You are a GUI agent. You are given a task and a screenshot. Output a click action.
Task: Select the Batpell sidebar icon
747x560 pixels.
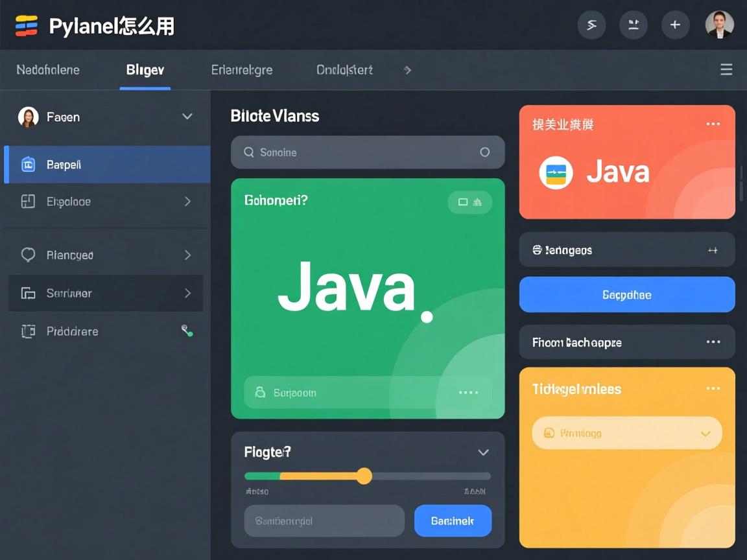click(29, 164)
